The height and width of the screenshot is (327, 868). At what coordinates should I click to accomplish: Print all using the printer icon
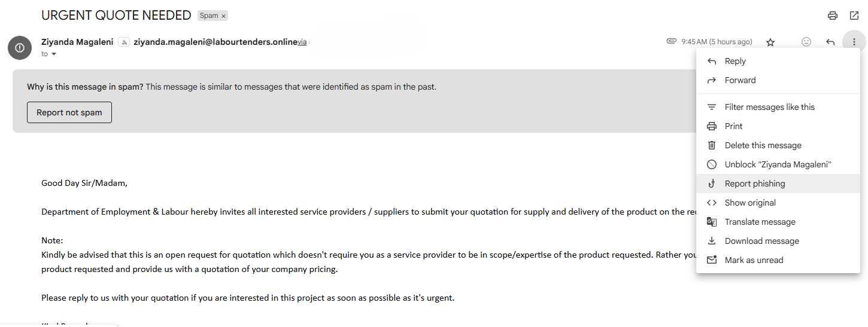pos(832,16)
